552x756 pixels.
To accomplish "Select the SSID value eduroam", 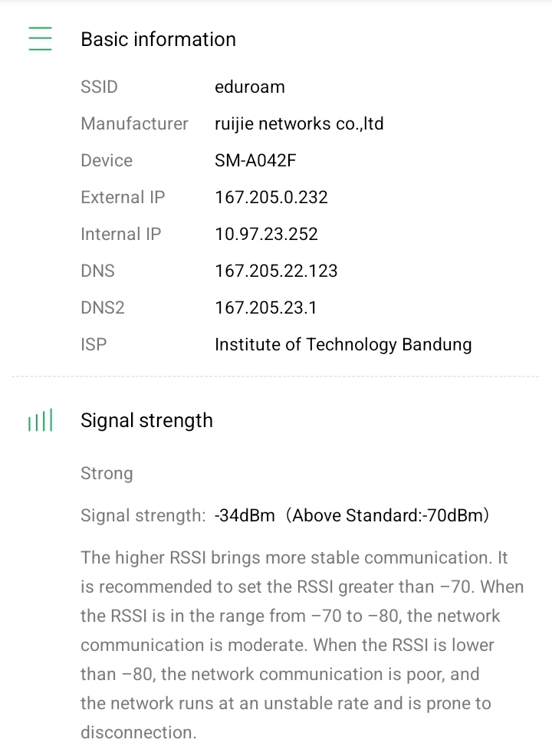I will (250, 87).
